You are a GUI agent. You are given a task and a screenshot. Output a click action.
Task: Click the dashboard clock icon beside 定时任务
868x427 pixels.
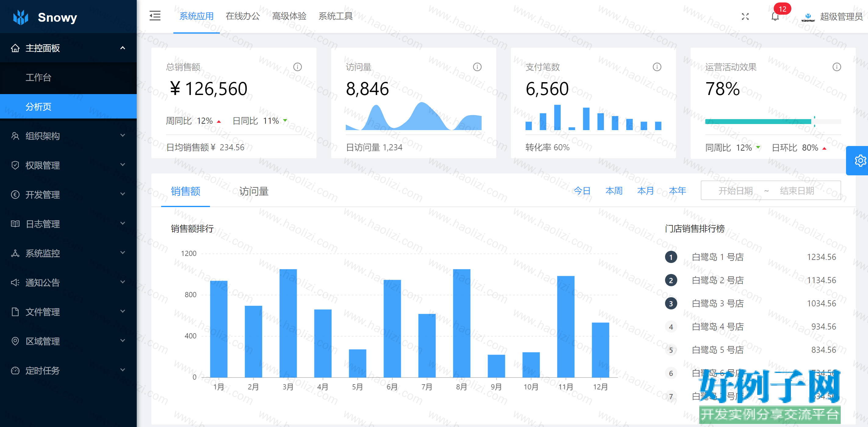[x=15, y=370]
